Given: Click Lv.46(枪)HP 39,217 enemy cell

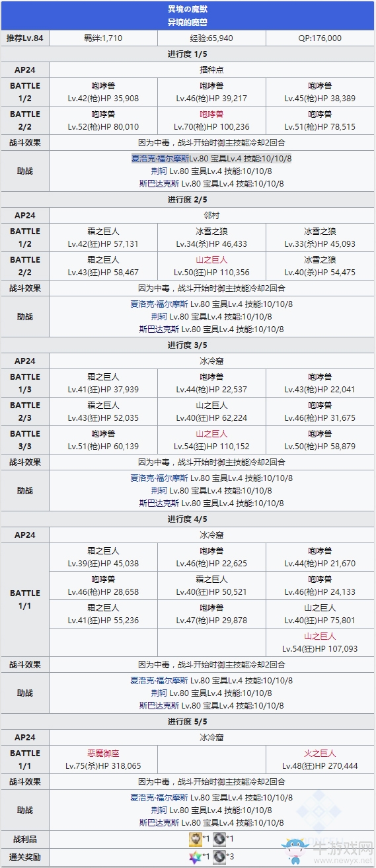Looking at the screenshot, I should 211,92.
